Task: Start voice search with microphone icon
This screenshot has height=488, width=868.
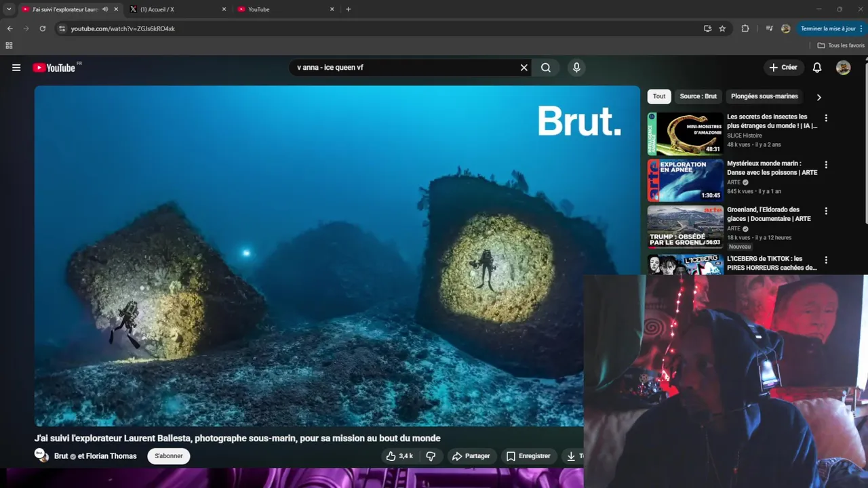Action: pos(576,68)
